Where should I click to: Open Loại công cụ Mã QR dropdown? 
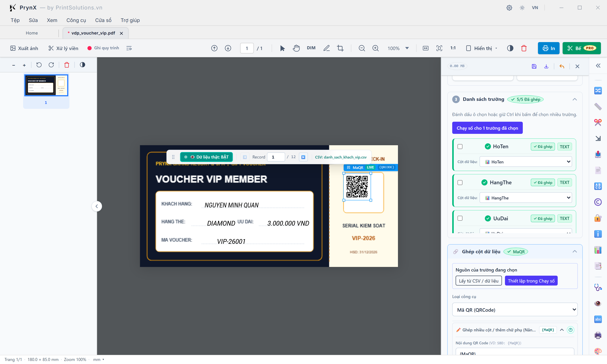pyautogui.click(x=515, y=310)
